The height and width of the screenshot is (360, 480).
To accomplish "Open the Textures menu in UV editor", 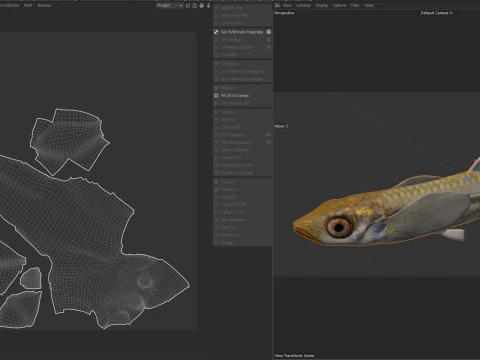I will coord(44,5).
